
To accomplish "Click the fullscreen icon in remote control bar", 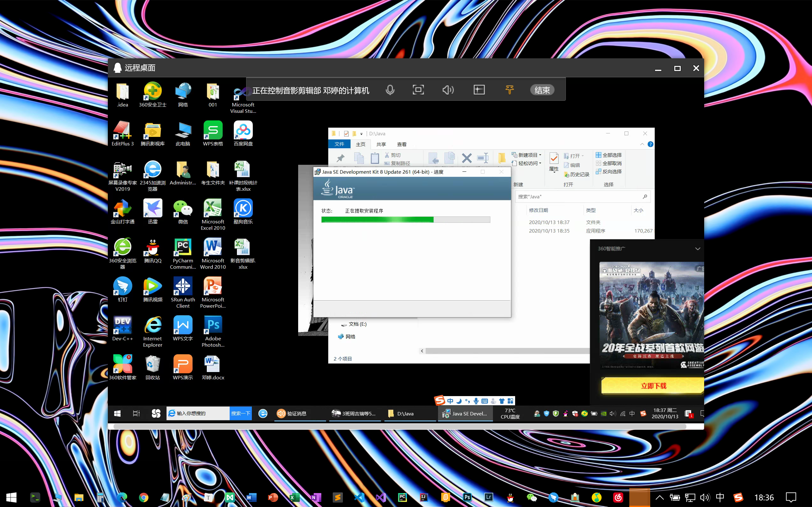I will (x=418, y=90).
